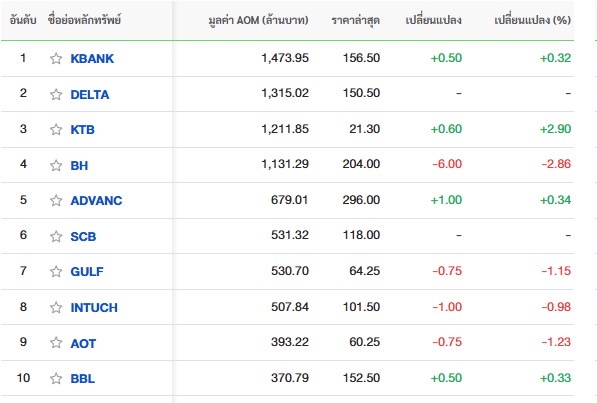Sort by the เปลี่ยนแปลง (%) column header
Screen dimensions: 597x403
pyautogui.click(x=532, y=20)
